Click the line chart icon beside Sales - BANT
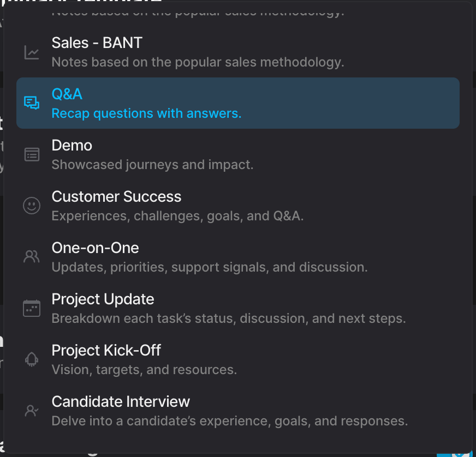 (32, 52)
